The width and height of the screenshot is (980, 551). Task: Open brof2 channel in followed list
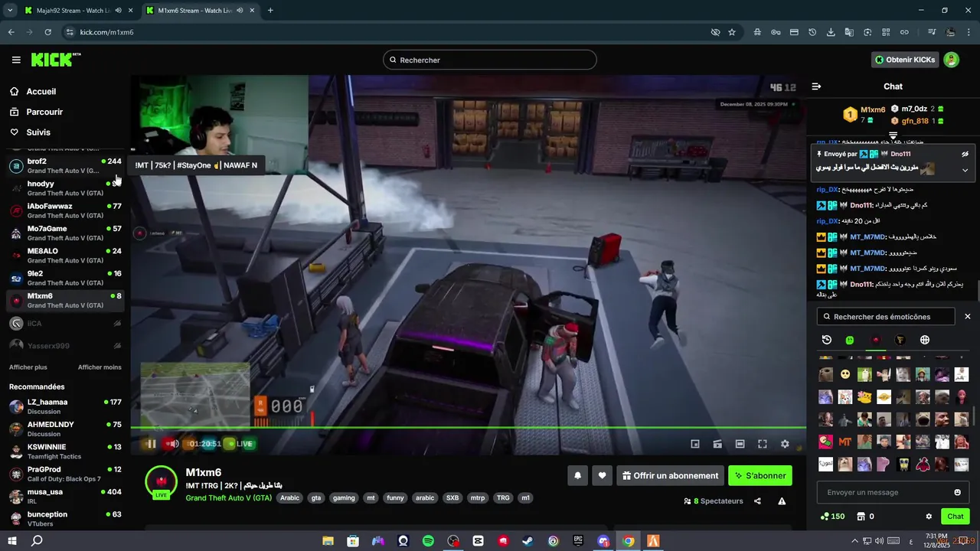pyautogui.click(x=65, y=166)
